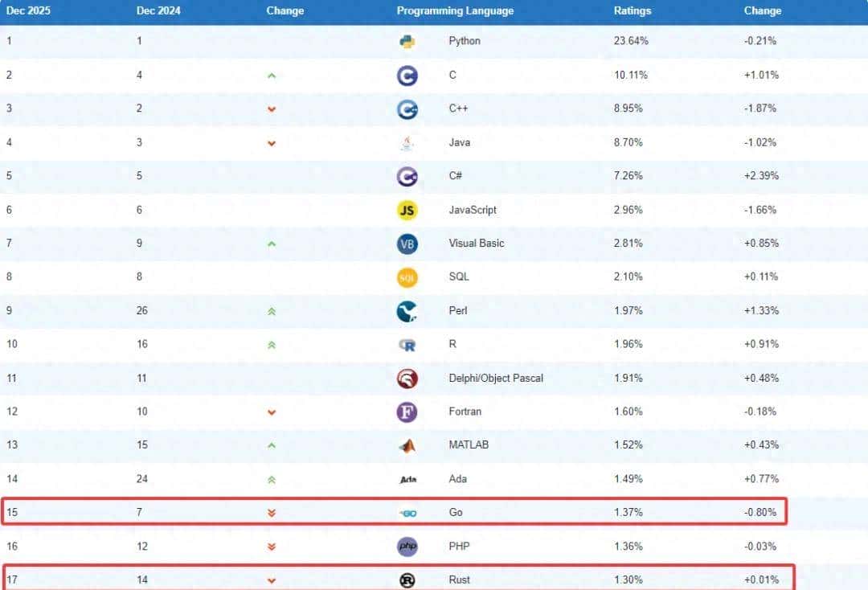Click the double green arrow in Perl row
868x590 pixels.
[x=272, y=311]
